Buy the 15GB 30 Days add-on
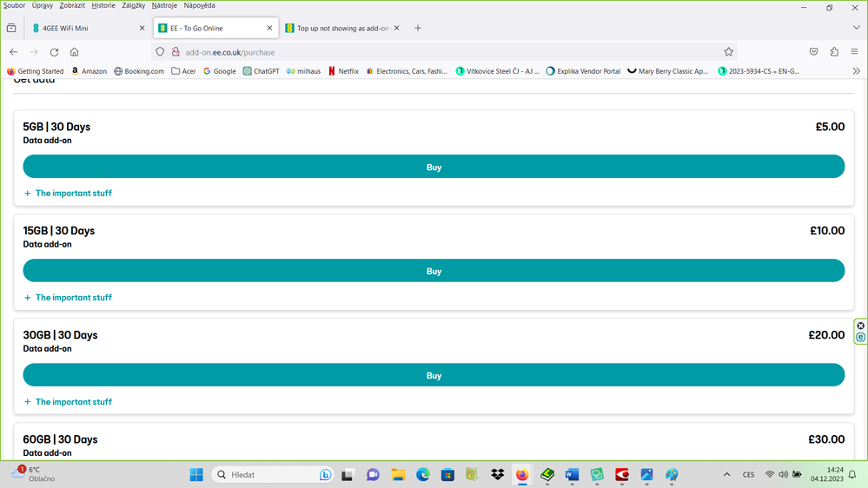Viewport: 868px width, 488px height. point(434,271)
